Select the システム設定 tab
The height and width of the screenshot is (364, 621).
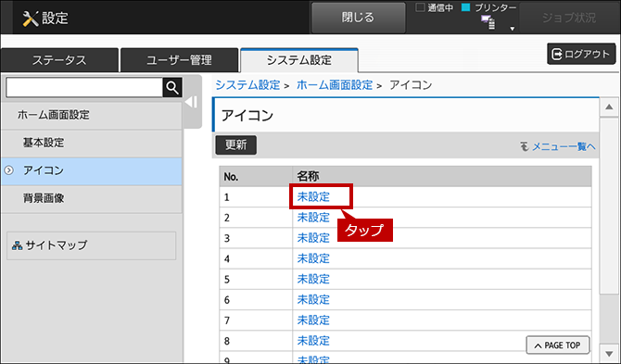coord(299,60)
